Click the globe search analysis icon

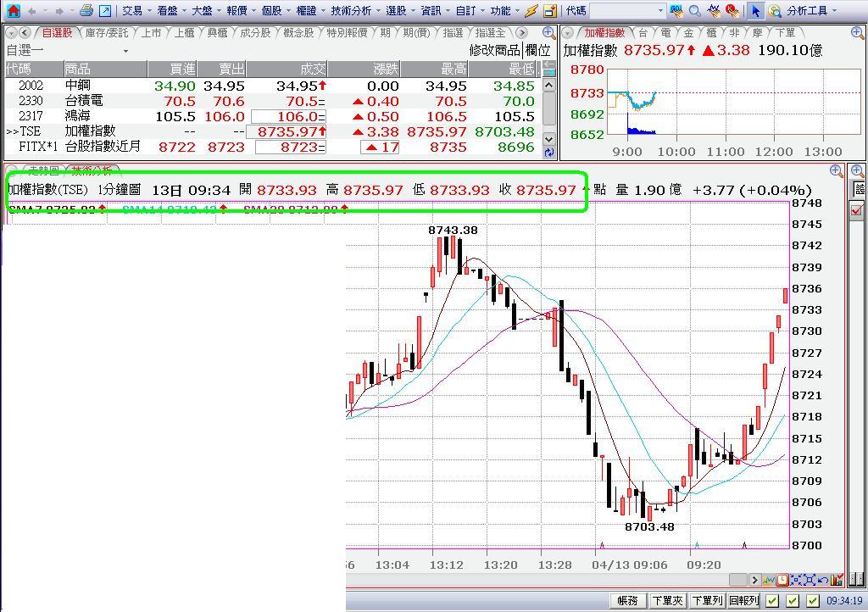point(775,10)
